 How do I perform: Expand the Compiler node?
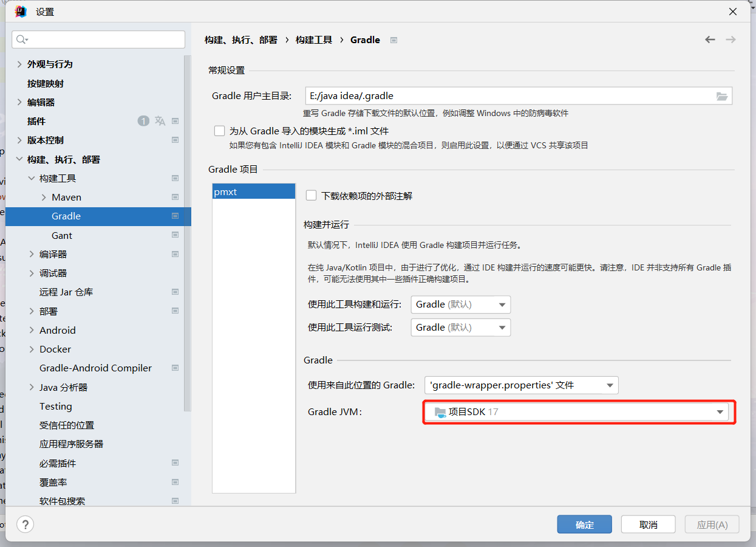click(x=32, y=254)
